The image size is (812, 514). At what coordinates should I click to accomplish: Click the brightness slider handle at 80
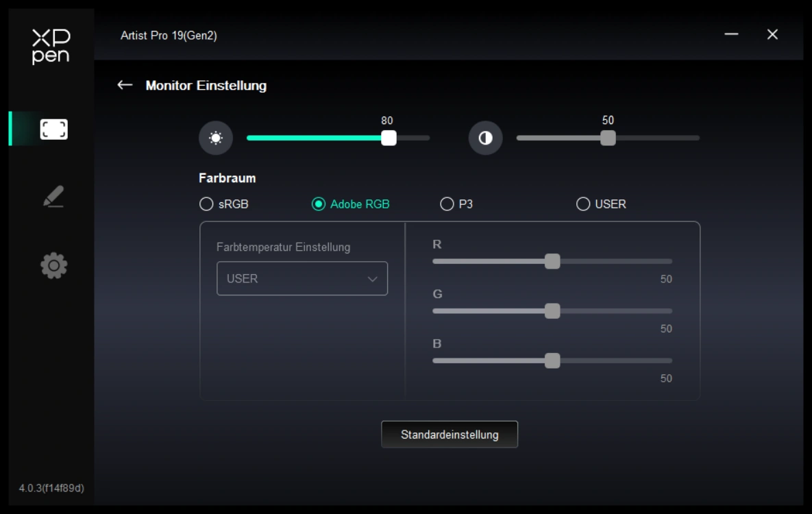pos(389,138)
